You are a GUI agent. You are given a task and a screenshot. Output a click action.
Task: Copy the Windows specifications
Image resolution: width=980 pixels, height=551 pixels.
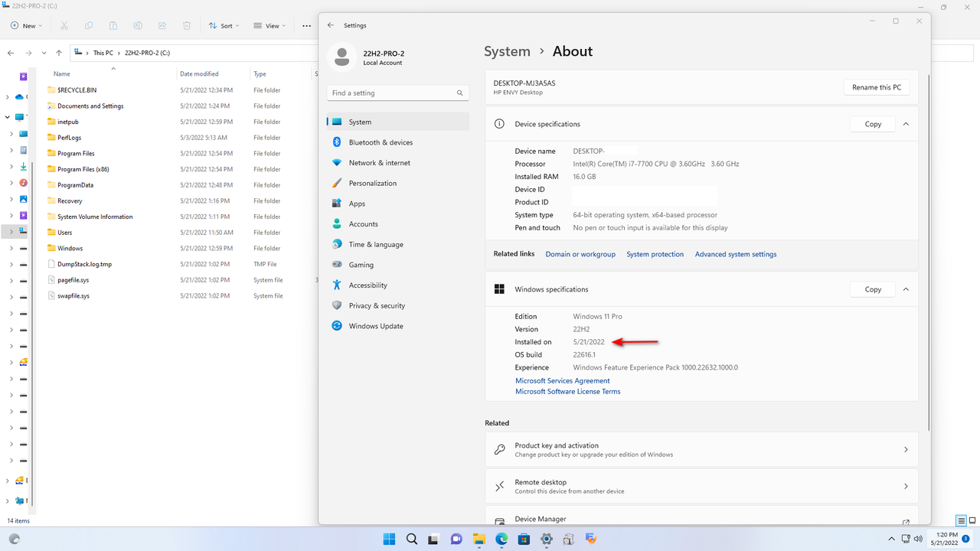(873, 289)
